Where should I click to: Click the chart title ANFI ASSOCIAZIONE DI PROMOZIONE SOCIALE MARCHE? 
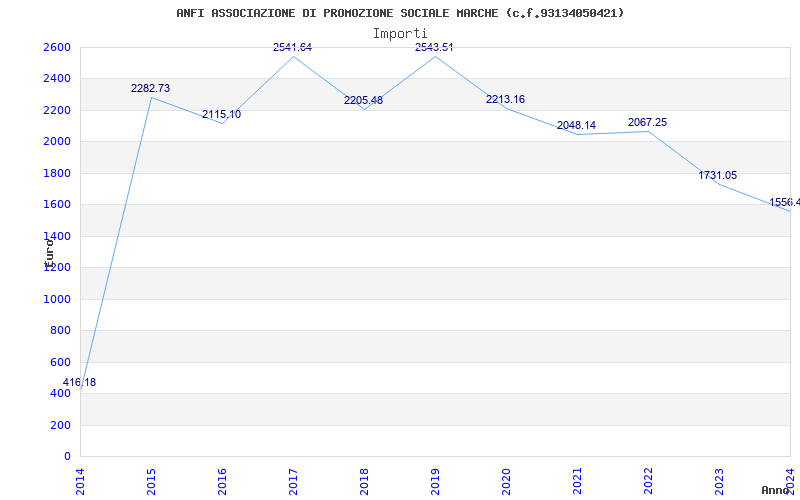pyautogui.click(x=400, y=13)
